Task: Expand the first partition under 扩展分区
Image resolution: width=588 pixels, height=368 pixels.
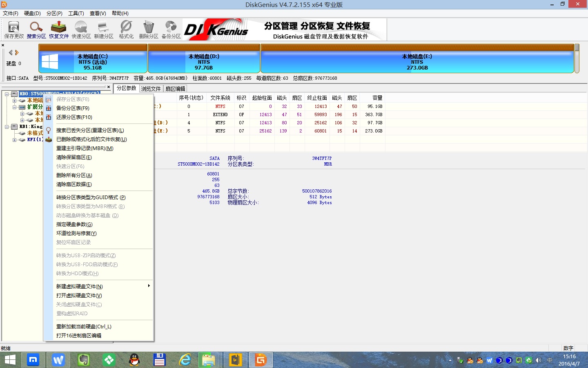Action: [22, 114]
